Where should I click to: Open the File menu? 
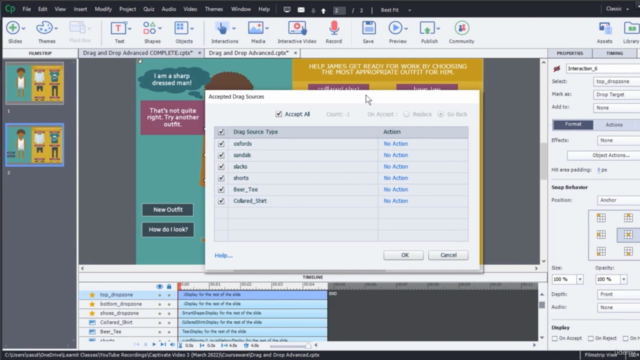tap(27, 9)
